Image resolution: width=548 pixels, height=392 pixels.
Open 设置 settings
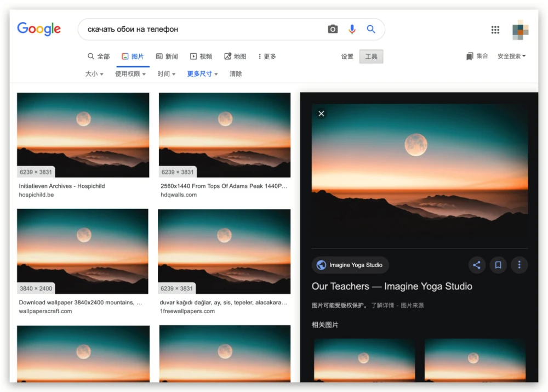[347, 56]
